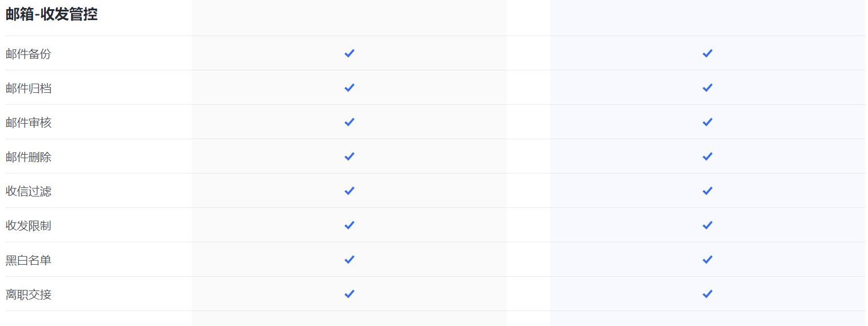
Task: Select the 邮件删除 feature label
Action: (29, 157)
